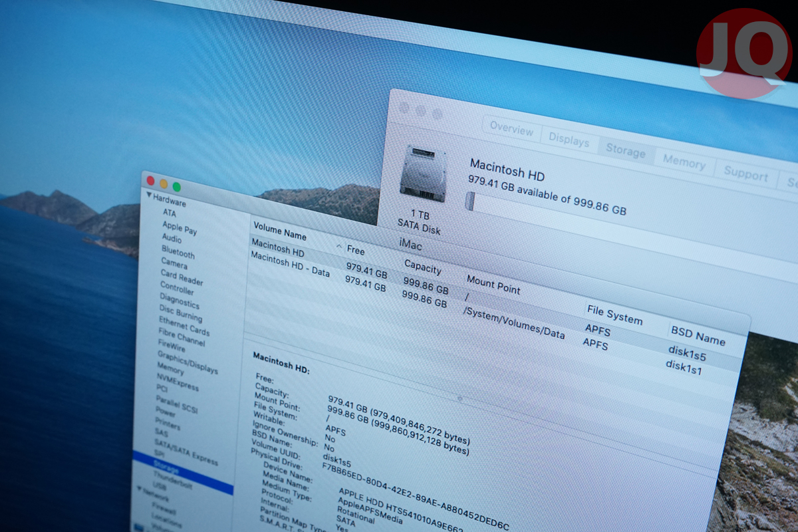Sort by the Volume Name column header

point(279,231)
